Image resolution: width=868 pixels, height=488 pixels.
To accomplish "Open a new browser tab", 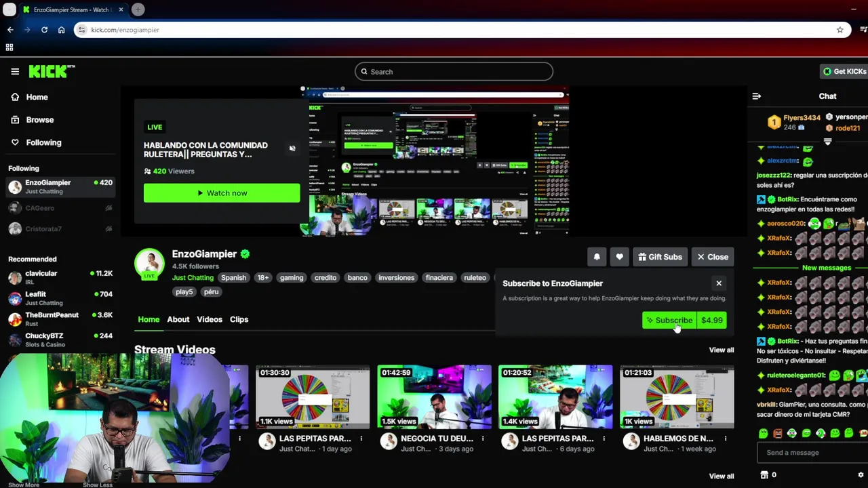I will 138,9.
